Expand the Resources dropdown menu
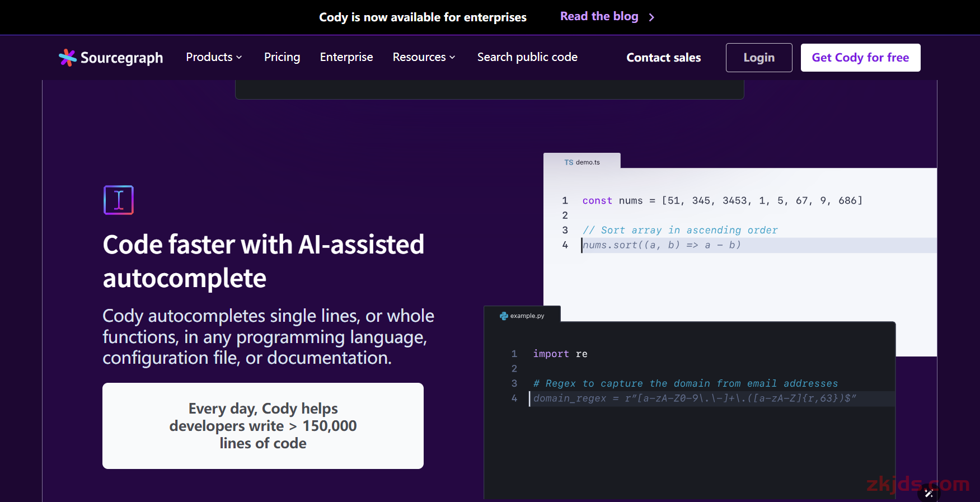Viewport: 980px width, 502px height. (424, 57)
